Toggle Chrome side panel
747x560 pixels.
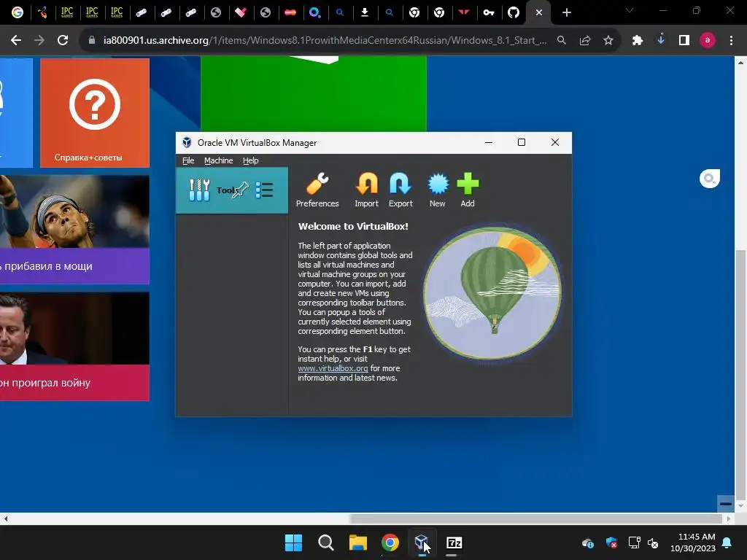684,41
